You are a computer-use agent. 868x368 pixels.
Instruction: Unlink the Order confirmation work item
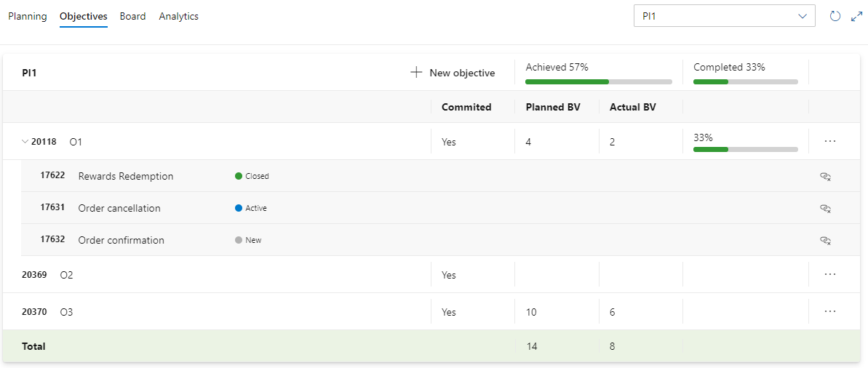tap(825, 241)
